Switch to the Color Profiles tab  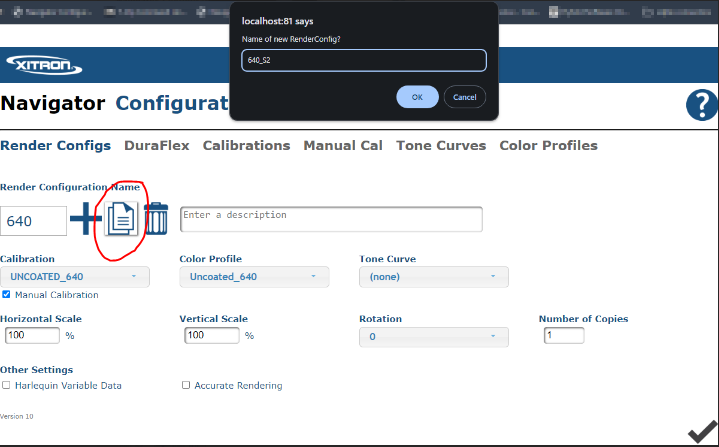click(x=548, y=145)
